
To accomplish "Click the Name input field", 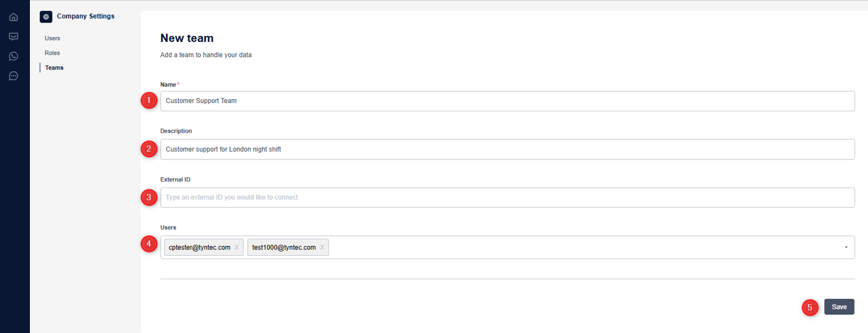I will point(507,101).
